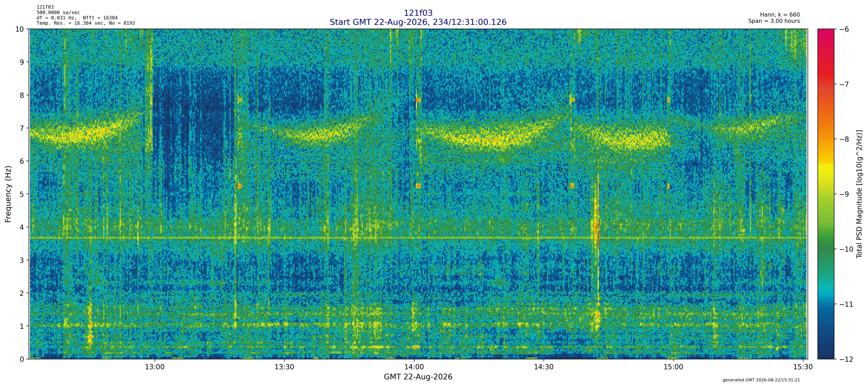Click the "−6" colorbar tick label
868x387 pixels.
844,29
